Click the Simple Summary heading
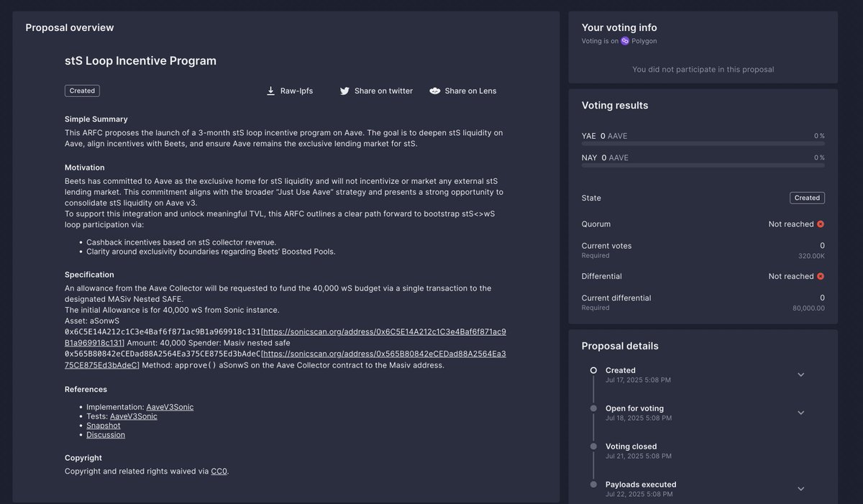The image size is (863, 504). pos(96,119)
